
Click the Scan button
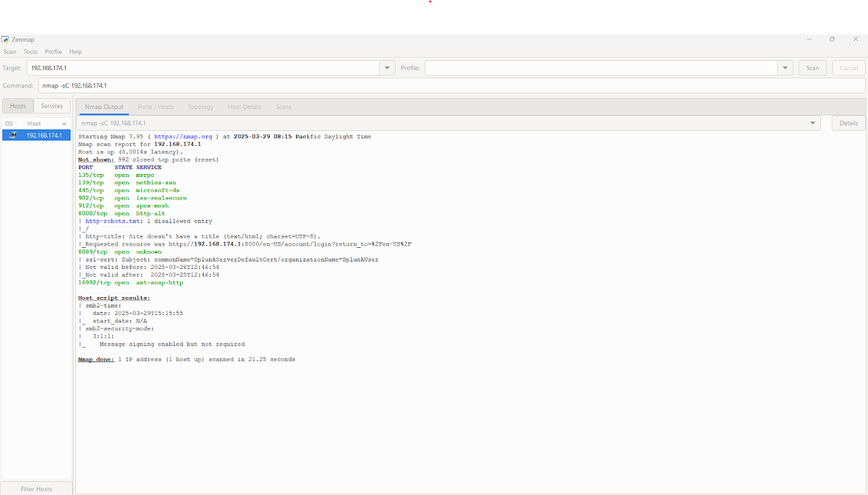tap(812, 67)
